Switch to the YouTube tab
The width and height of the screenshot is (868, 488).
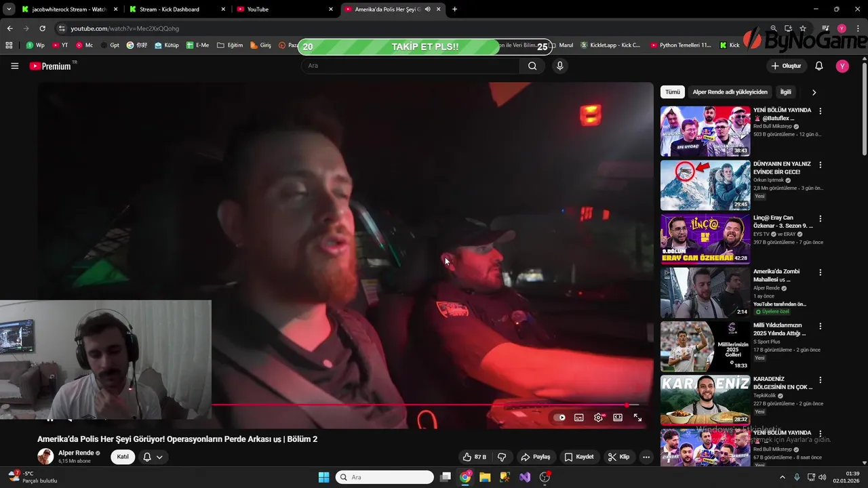point(285,9)
